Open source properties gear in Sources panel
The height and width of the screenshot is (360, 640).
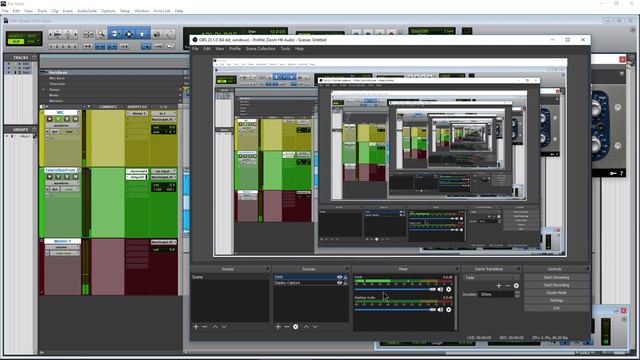[296, 327]
